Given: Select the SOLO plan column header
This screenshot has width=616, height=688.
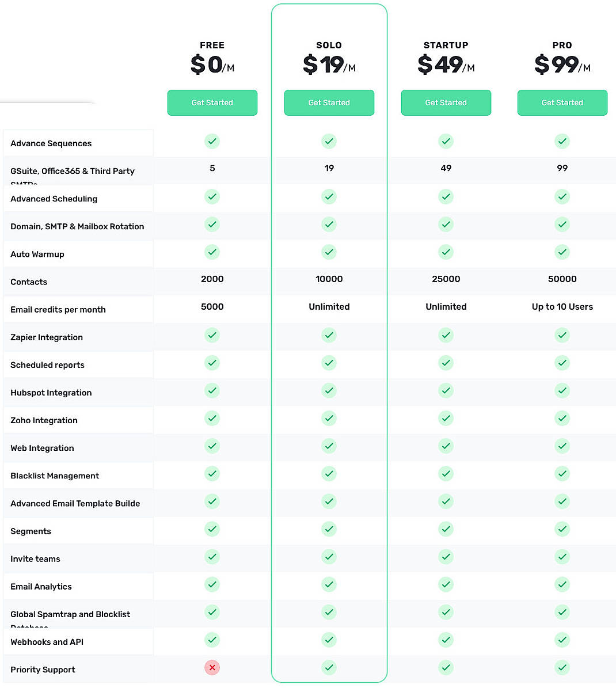Looking at the screenshot, I should [x=329, y=45].
